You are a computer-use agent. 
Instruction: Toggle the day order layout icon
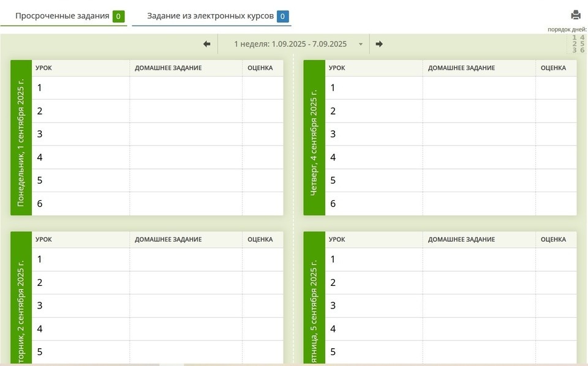pyautogui.click(x=578, y=44)
